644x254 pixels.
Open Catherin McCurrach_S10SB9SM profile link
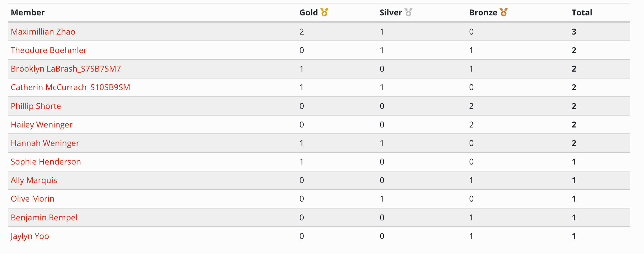coord(70,87)
